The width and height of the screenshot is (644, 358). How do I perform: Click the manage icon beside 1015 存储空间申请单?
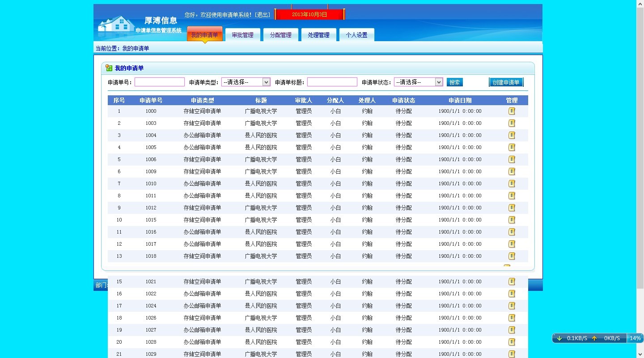pyautogui.click(x=512, y=220)
